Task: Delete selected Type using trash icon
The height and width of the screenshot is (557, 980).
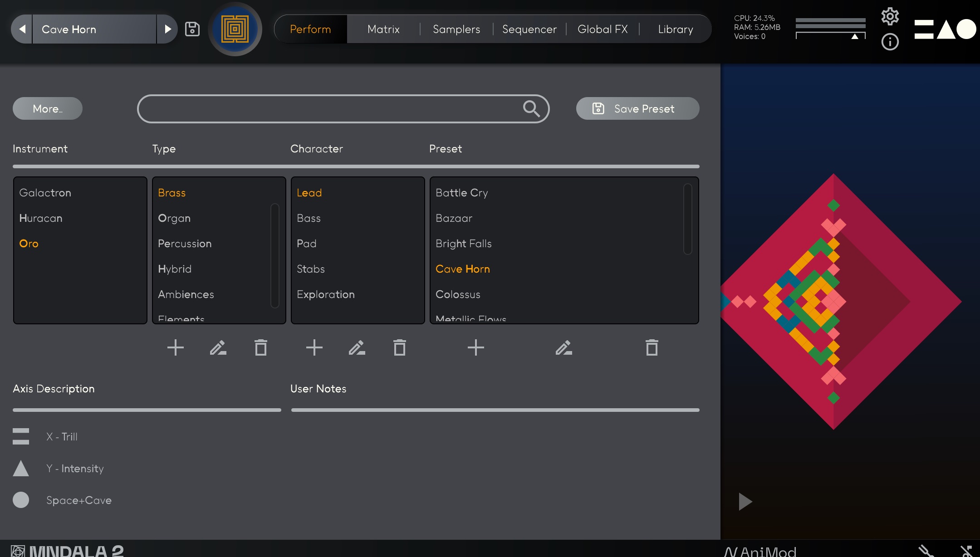Action: pyautogui.click(x=261, y=348)
